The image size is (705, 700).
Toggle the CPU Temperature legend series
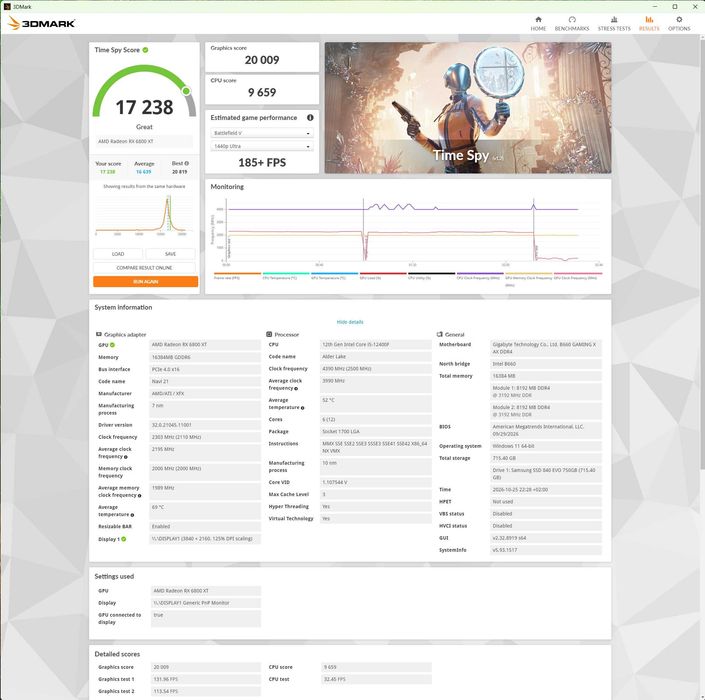click(286, 276)
